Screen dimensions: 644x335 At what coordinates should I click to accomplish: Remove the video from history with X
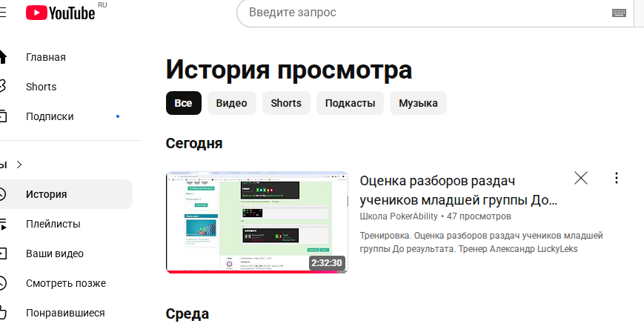(581, 178)
